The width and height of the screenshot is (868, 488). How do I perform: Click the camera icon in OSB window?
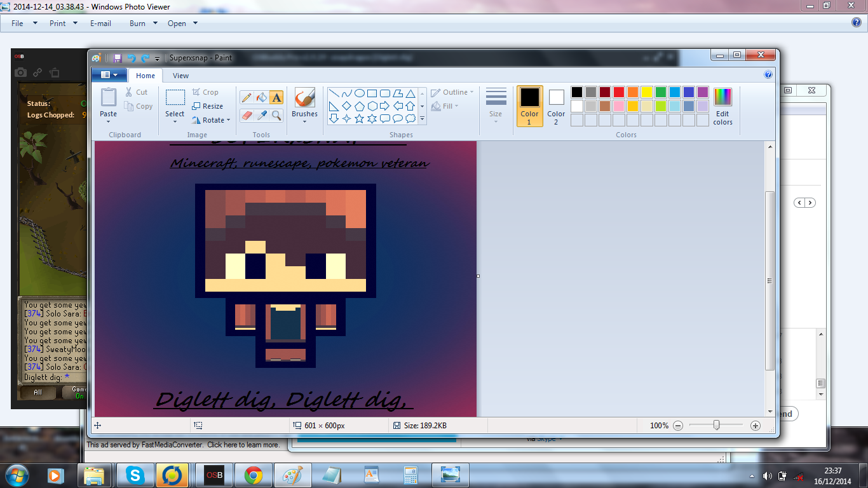pyautogui.click(x=21, y=73)
